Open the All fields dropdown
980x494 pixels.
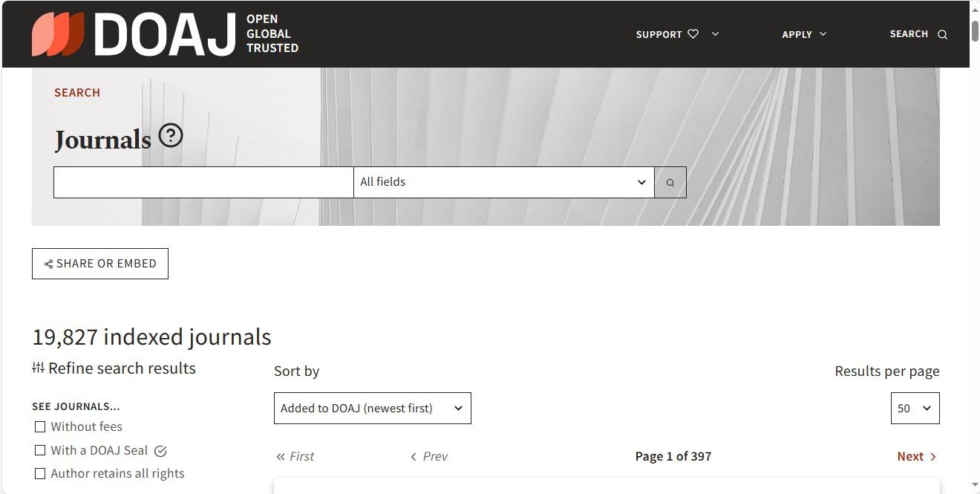coord(504,183)
